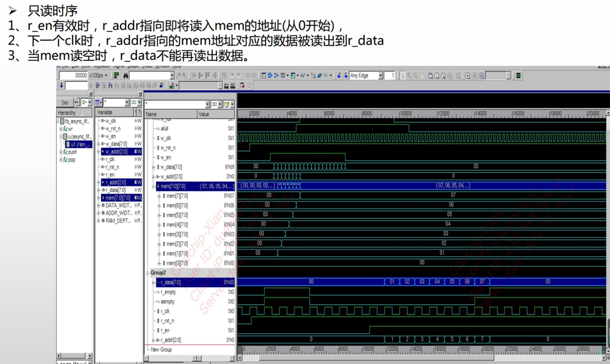Screen dimensions: 610x364
Task: Click the next edge blue arrow icon
Action: click(x=346, y=76)
